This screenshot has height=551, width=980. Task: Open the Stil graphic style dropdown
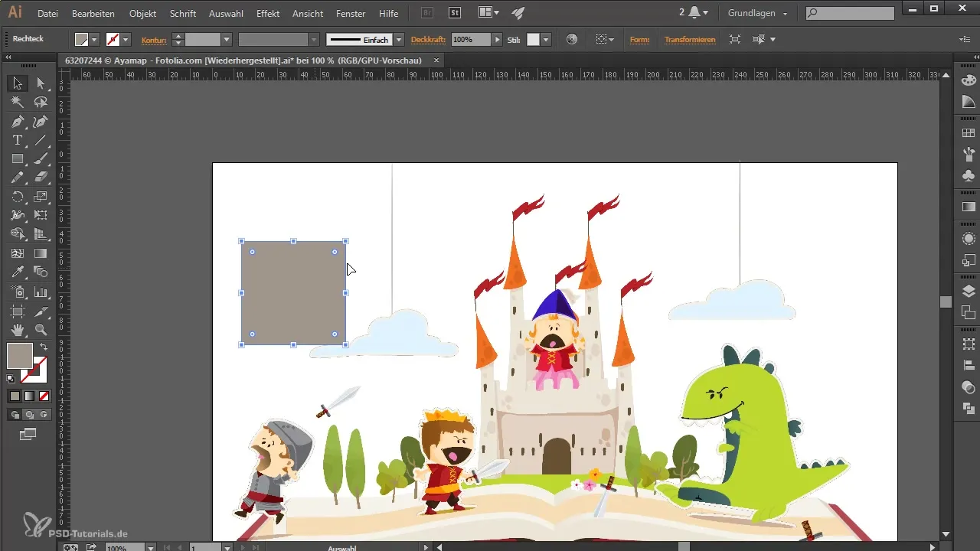pos(546,39)
